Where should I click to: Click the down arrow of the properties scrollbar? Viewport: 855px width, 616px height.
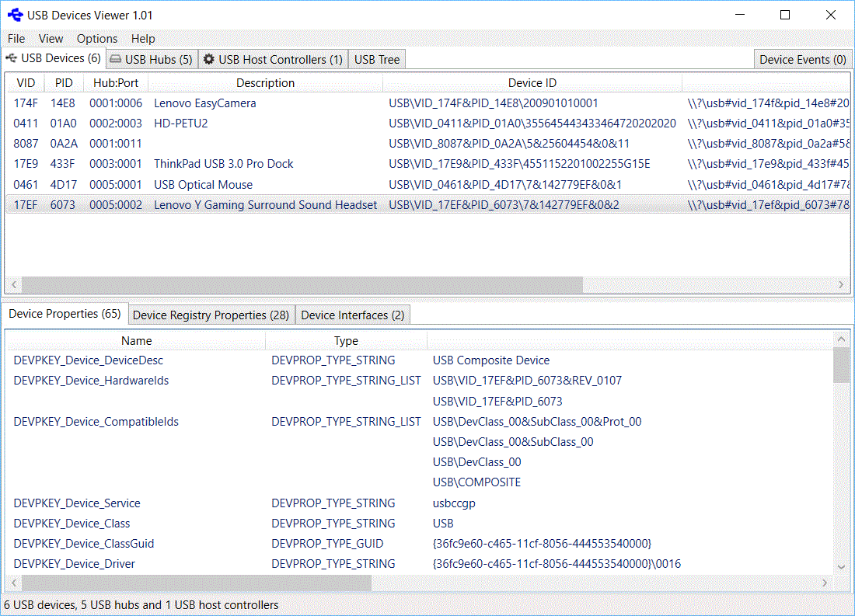842,566
